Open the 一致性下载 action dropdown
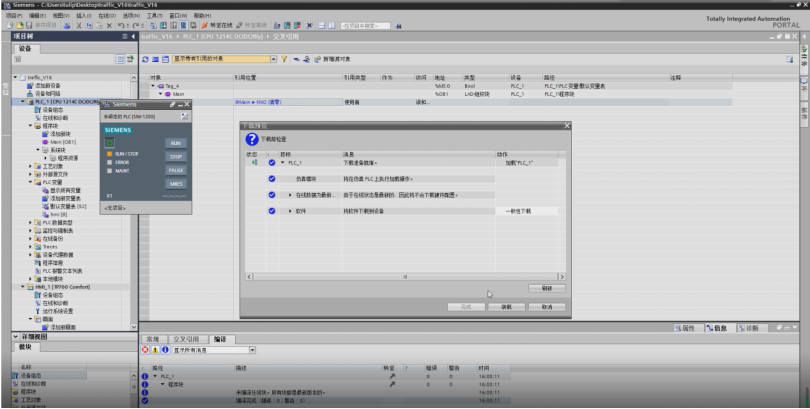Screen dimensions: 810x409 (x=526, y=211)
